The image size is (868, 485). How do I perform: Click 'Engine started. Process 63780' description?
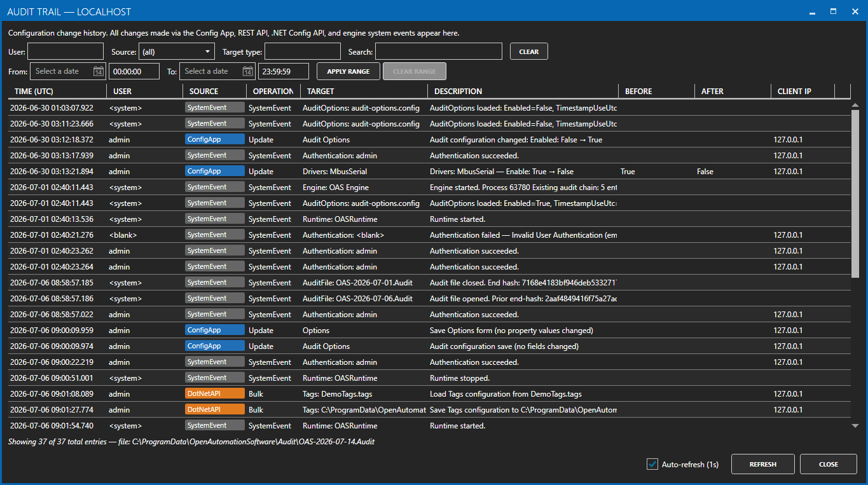523,188
